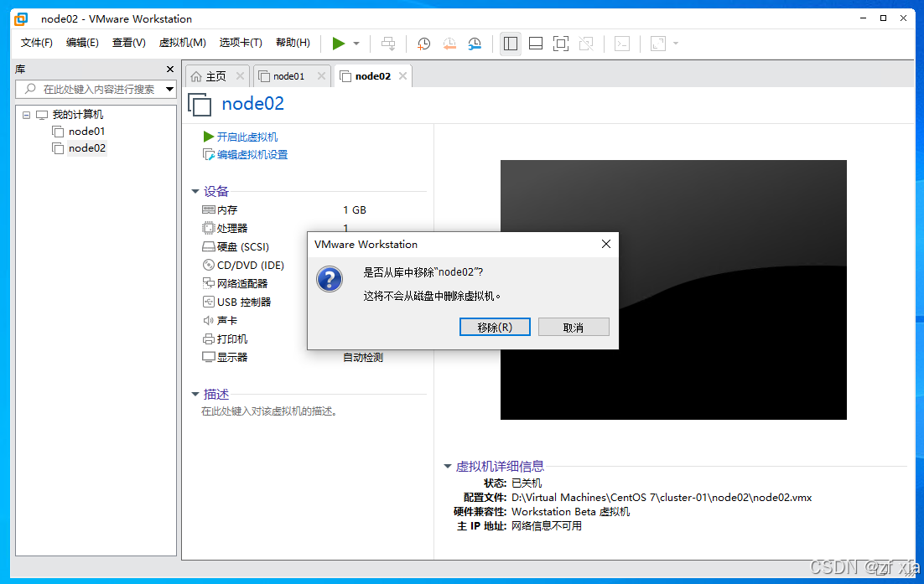Click the 打印机 printer device icon
924x584 pixels.
pyautogui.click(x=209, y=339)
